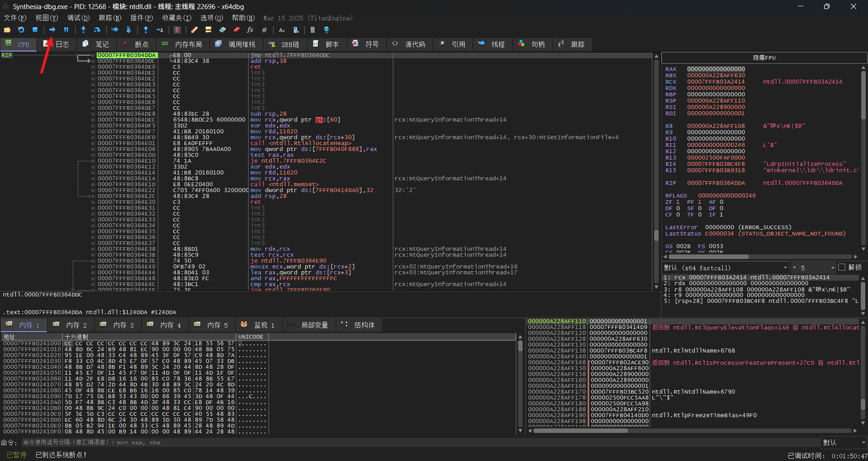
Task: Click the Open File folder icon
Action: 7,30
